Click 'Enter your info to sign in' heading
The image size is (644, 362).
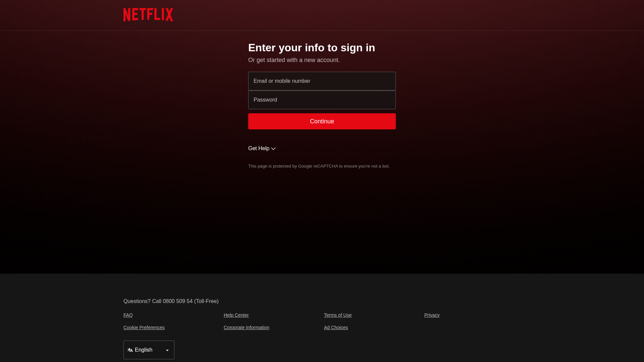(x=312, y=48)
